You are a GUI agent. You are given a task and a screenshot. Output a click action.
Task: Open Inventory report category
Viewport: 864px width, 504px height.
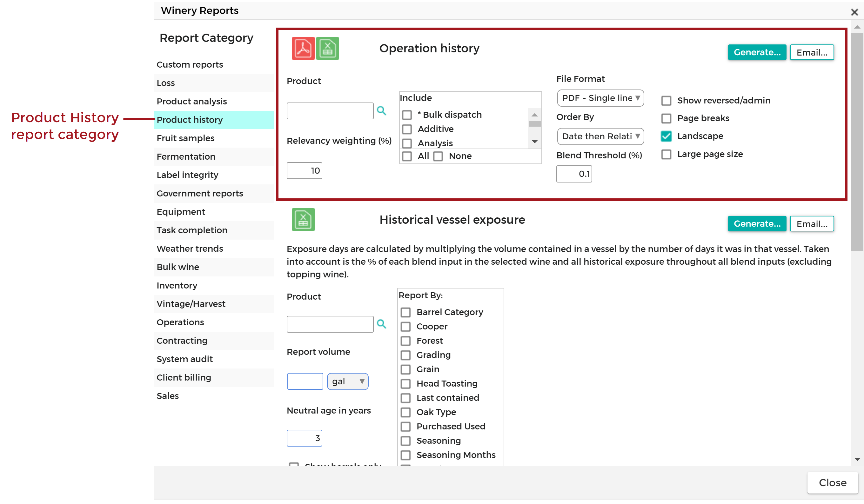tap(214, 285)
